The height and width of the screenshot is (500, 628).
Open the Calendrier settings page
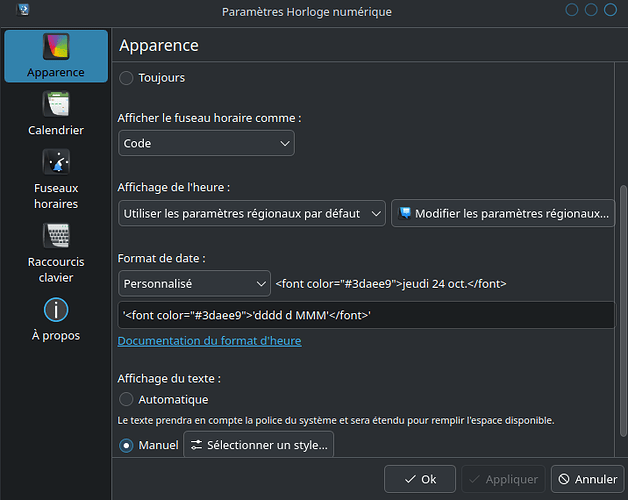point(56,114)
